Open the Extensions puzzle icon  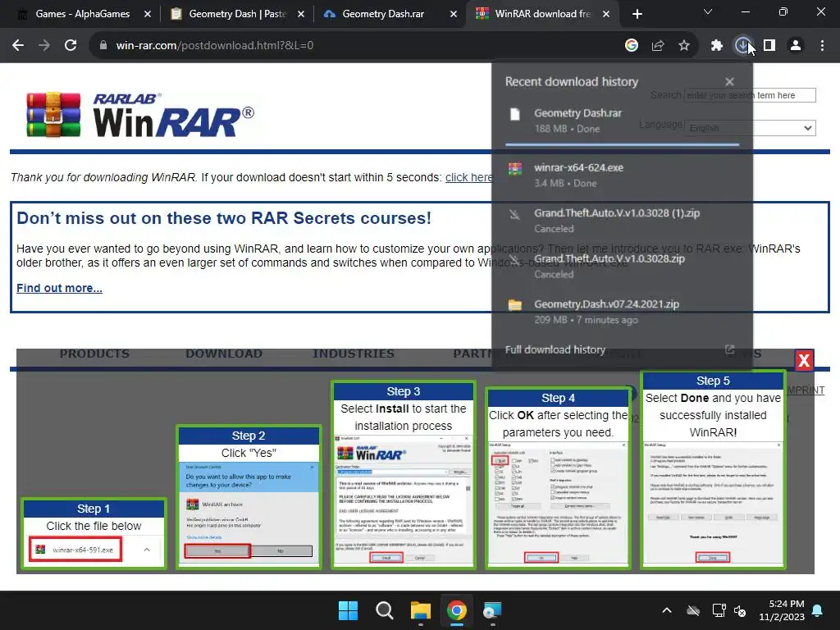click(717, 46)
